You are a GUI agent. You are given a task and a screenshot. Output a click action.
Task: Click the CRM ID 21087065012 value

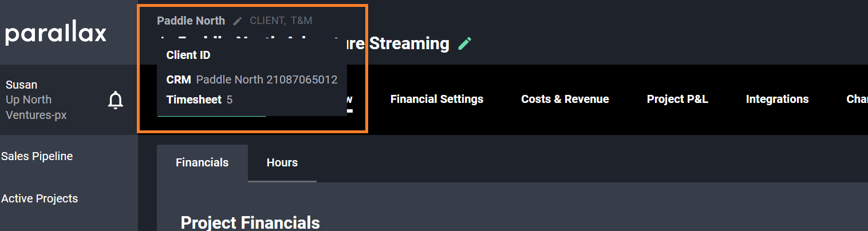(302, 79)
